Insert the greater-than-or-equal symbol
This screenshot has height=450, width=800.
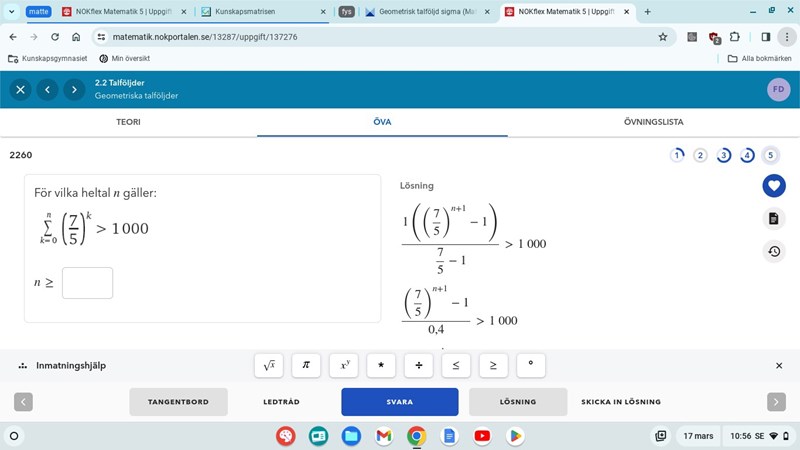click(492, 366)
